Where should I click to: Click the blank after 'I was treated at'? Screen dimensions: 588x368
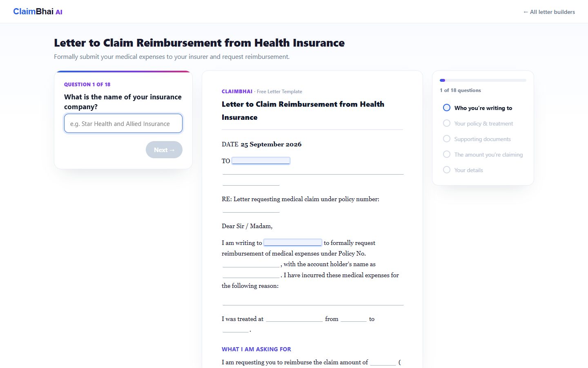coord(294,319)
